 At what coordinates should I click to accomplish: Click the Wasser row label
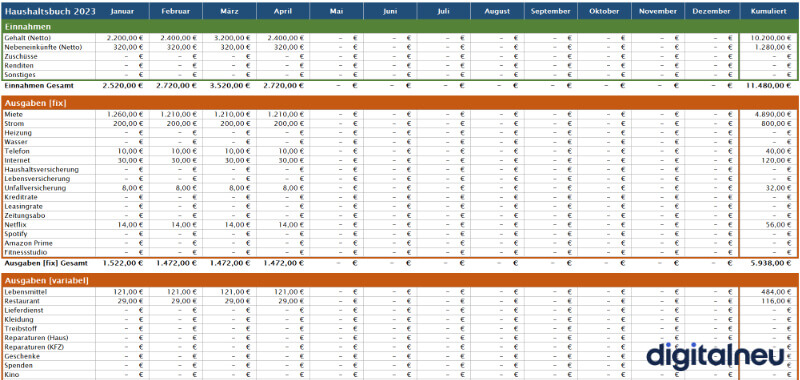[x=16, y=142]
